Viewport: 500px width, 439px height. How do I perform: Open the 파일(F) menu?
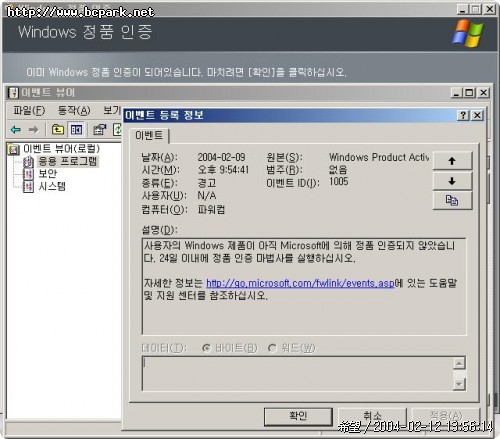pos(29,110)
